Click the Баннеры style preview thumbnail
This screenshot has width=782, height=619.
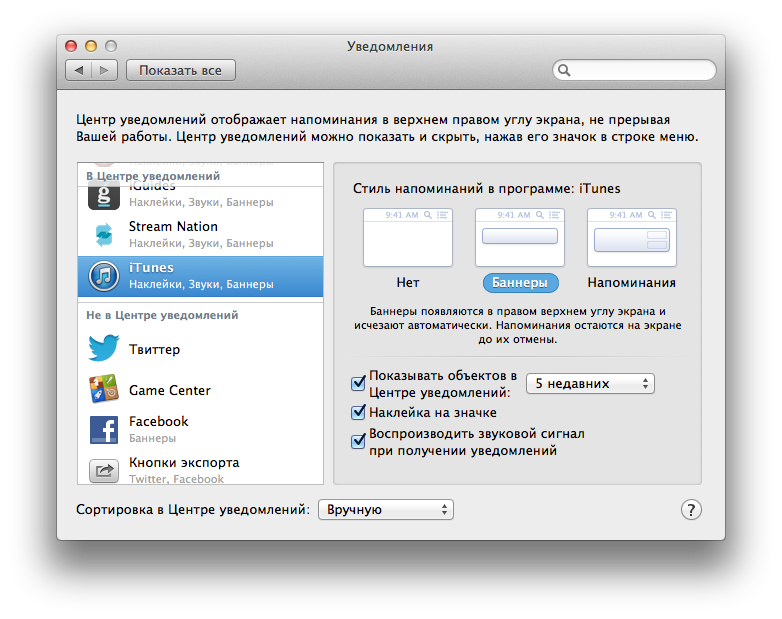pos(520,237)
